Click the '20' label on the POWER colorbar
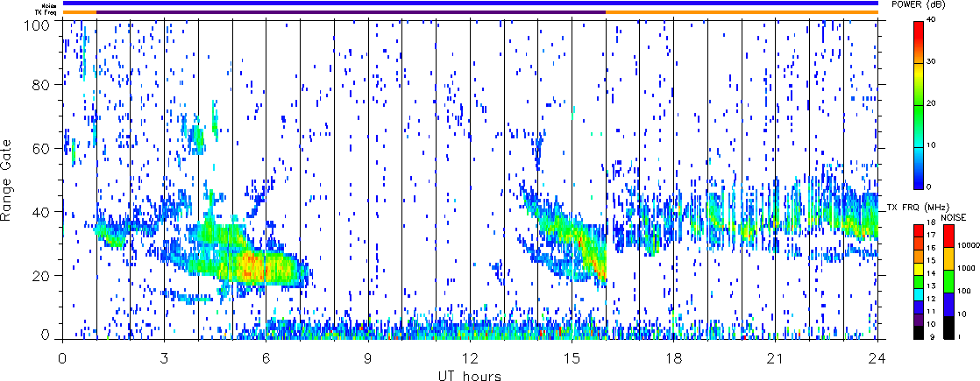980x381 pixels. coord(931,103)
